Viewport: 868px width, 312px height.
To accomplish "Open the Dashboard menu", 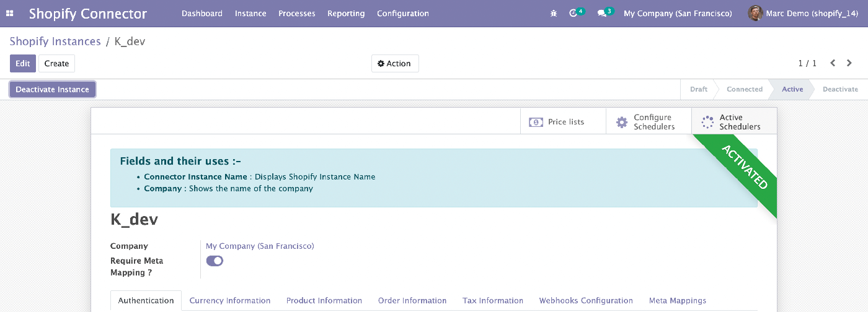I will 202,13.
